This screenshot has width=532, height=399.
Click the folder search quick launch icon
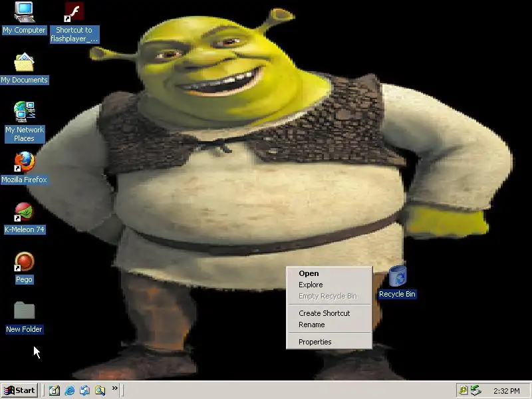pos(100,390)
